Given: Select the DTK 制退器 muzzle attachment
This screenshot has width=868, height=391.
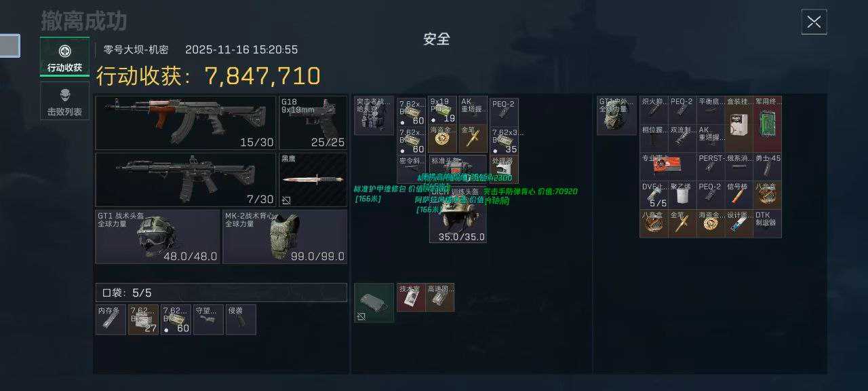Looking at the screenshot, I should (x=767, y=223).
